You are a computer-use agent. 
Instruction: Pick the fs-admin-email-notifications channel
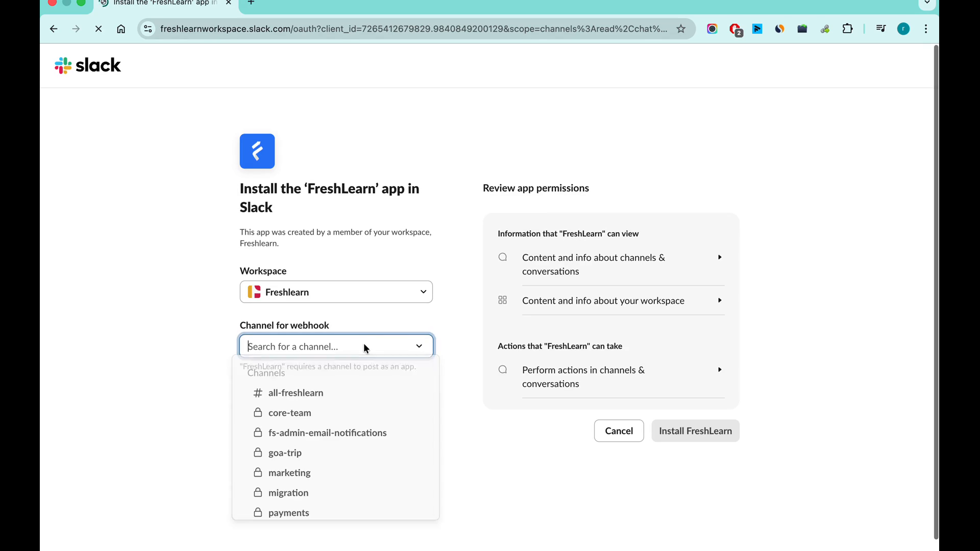pyautogui.click(x=327, y=433)
